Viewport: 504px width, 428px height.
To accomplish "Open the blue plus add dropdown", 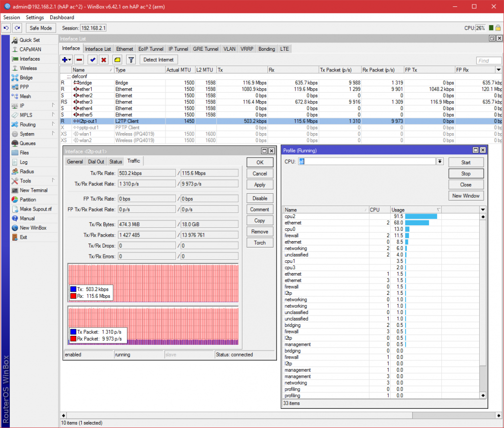I will click(x=66, y=60).
